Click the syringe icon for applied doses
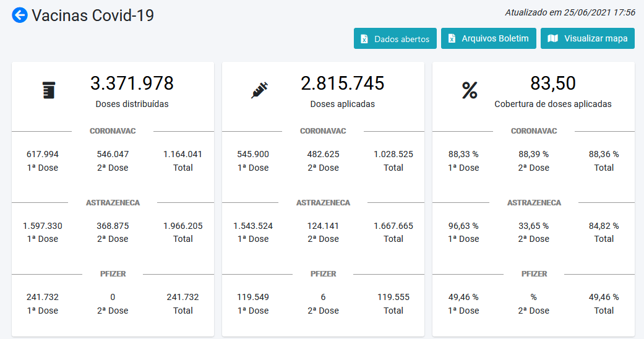 (x=259, y=90)
